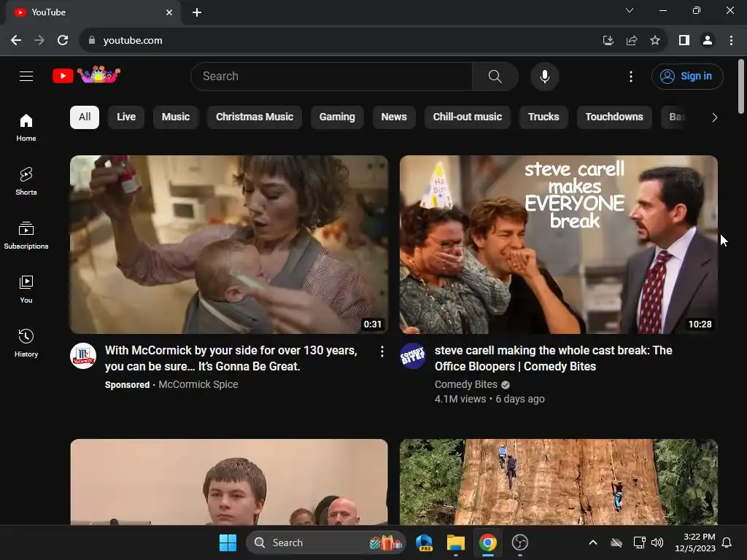The image size is (747, 560).
Task: Click Comedy Bites channel avatar
Action: coord(413,356)
